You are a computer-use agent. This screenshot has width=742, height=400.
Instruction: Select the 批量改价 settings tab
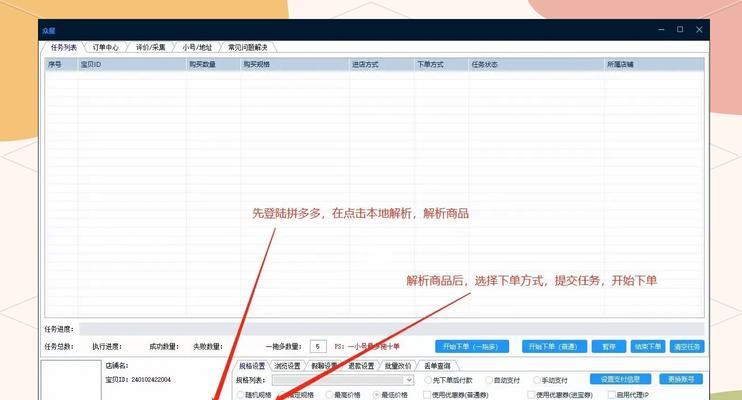tap(398, 366)
